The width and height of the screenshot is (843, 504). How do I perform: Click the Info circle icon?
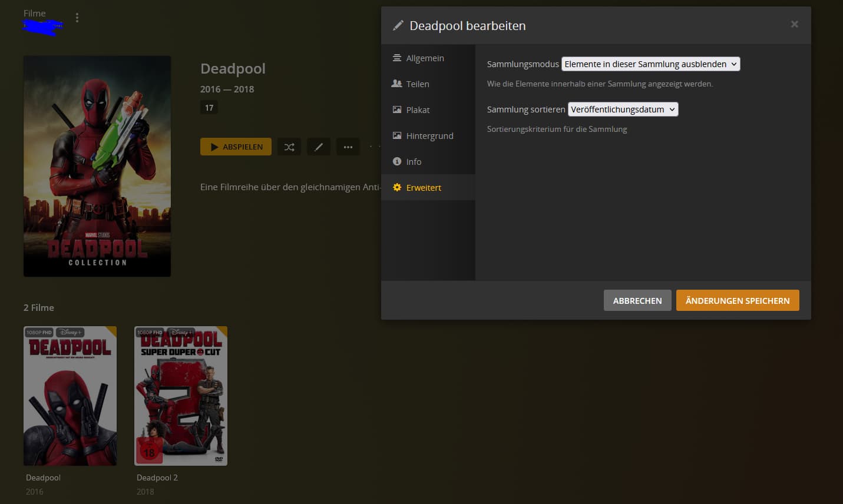397,161
